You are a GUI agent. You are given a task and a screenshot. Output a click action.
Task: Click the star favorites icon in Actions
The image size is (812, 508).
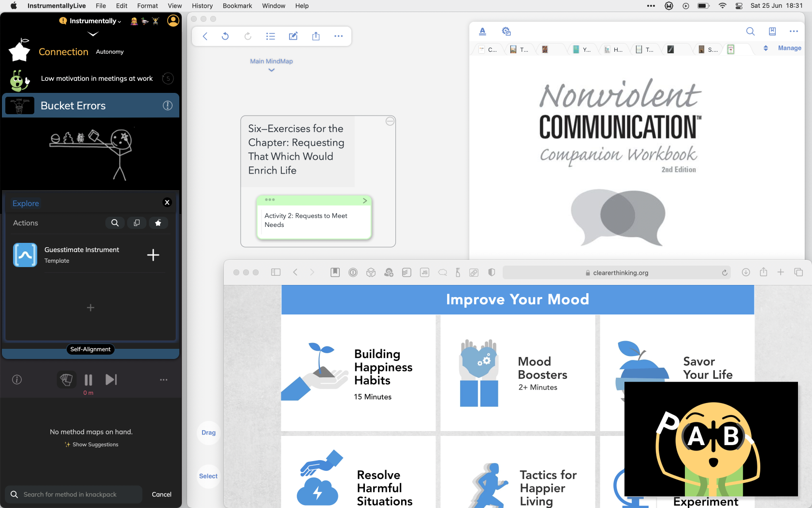[158, 223]
